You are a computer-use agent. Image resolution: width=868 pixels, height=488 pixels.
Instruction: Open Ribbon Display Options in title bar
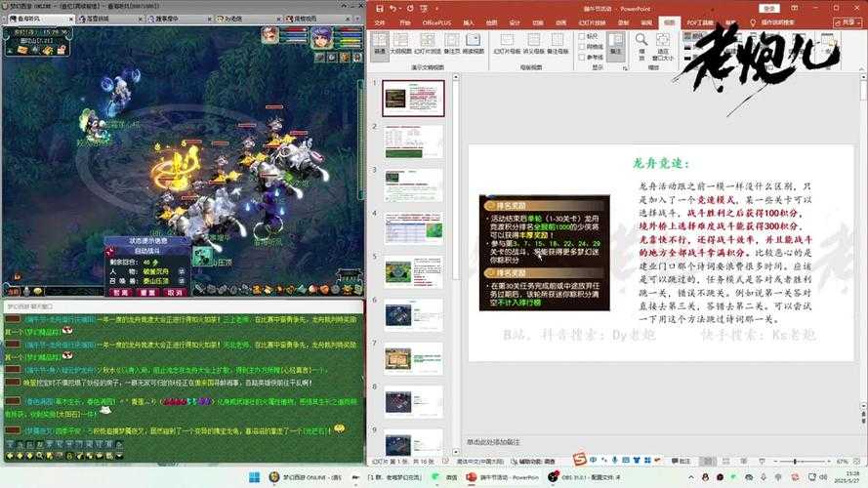[796, 9]
